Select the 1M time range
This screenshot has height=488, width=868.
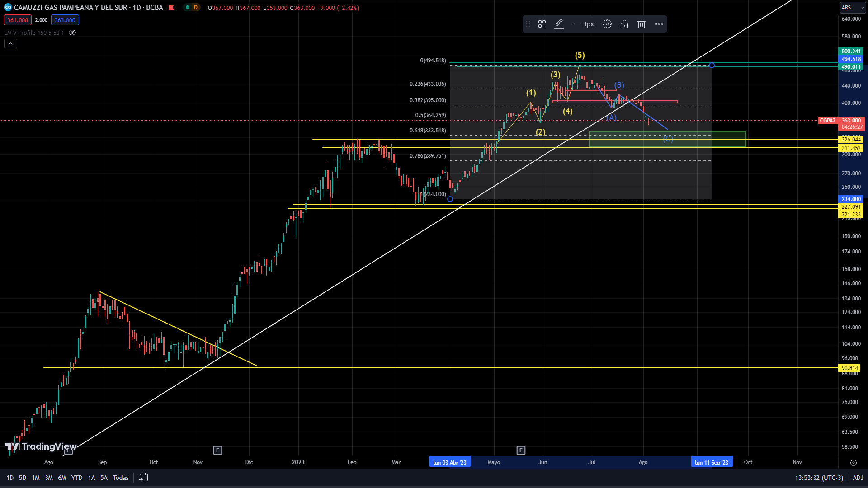36,478
